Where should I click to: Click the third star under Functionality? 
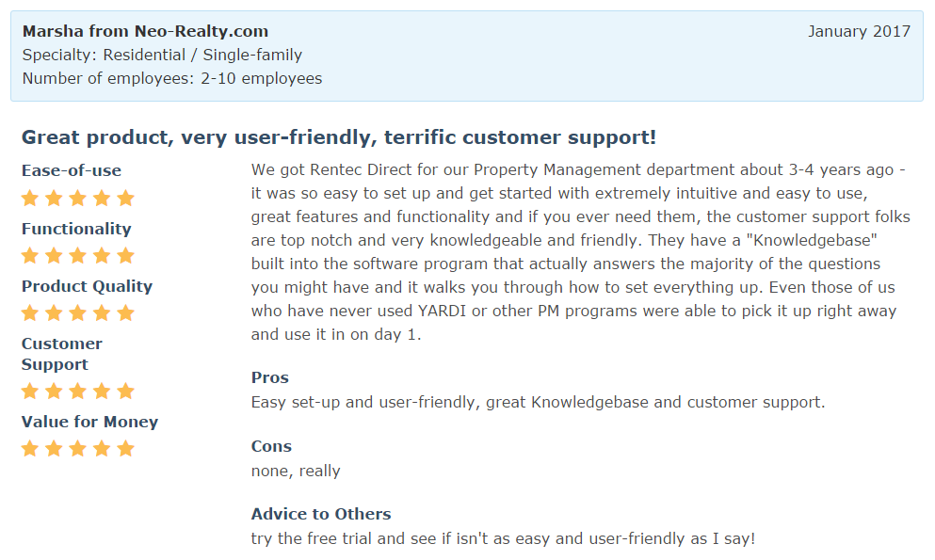tap(78, 256)
